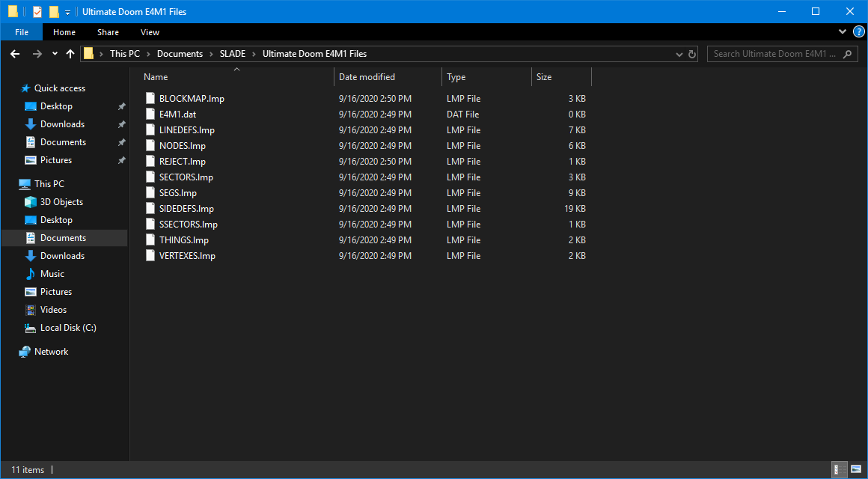Click the pin icon beside Desktop
868x479 pixels.
(x=122, y=106)
